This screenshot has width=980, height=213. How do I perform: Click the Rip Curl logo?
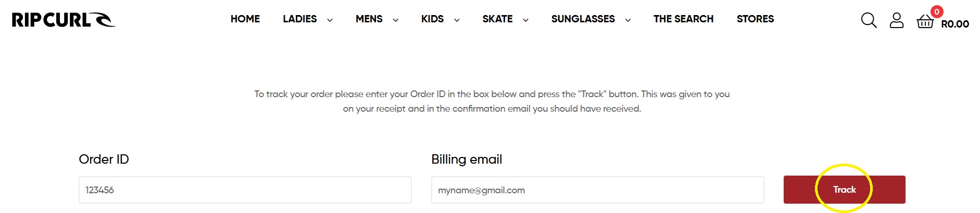pyautogui.click(x=63, y=20)
